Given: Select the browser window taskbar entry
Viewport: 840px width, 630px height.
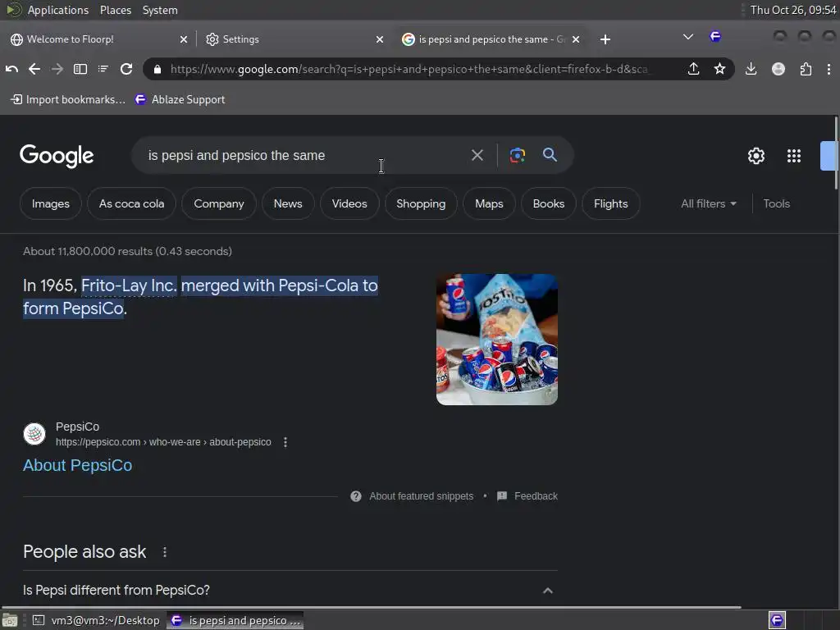Looking at the screenshot, I should 235,621.
